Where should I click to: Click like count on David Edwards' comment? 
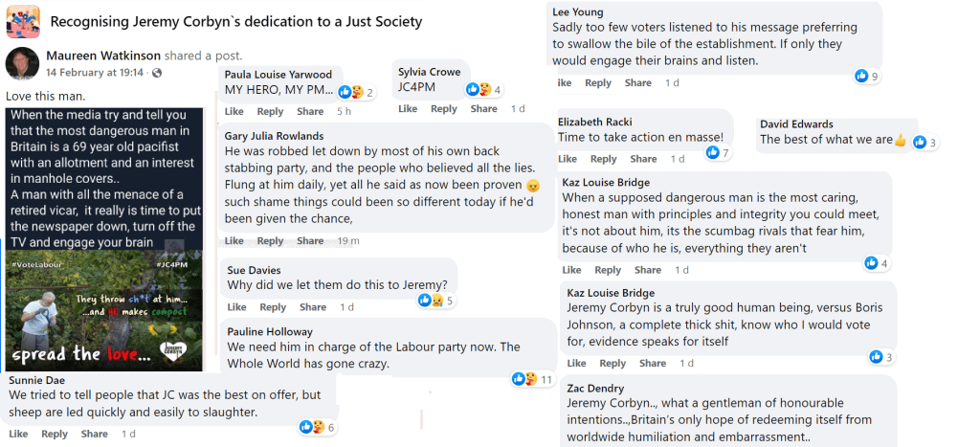tap(925, 143)
